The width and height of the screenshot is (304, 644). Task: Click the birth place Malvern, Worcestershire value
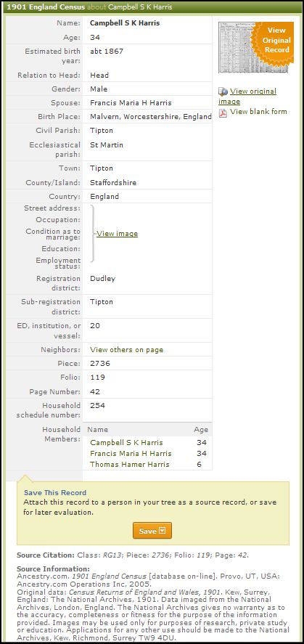151,117
